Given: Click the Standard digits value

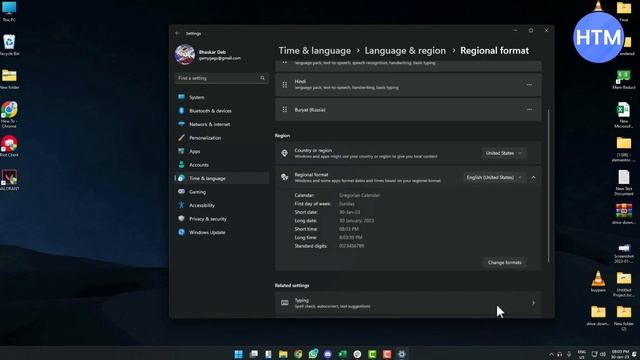Looking at the screenshot, I should click(351, 246).
